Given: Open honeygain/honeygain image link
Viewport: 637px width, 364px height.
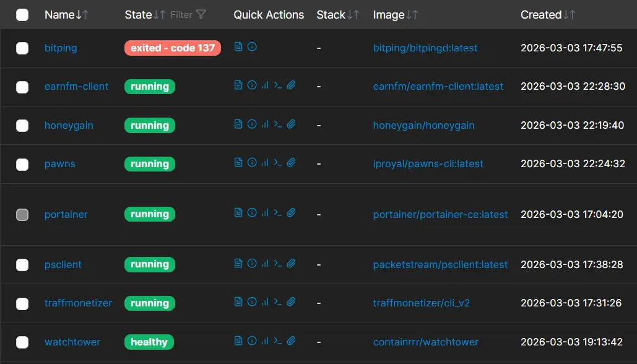Looking at the screenshot, I should [x=423, y=126].
